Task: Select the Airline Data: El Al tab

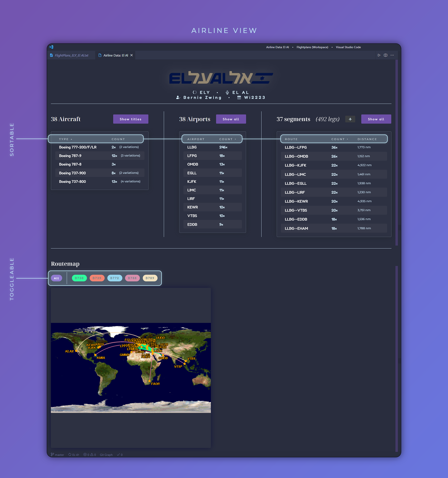Action: click(115, 55)
